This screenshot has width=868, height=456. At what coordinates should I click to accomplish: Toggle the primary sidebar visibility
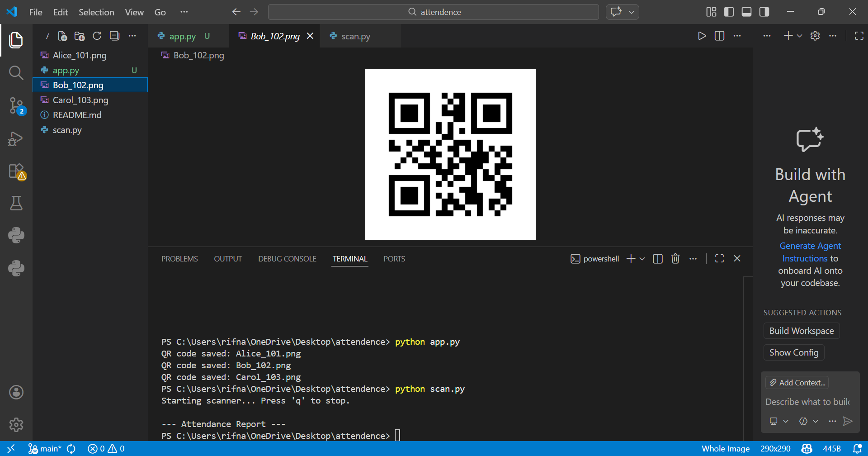(x=729, y=12)
